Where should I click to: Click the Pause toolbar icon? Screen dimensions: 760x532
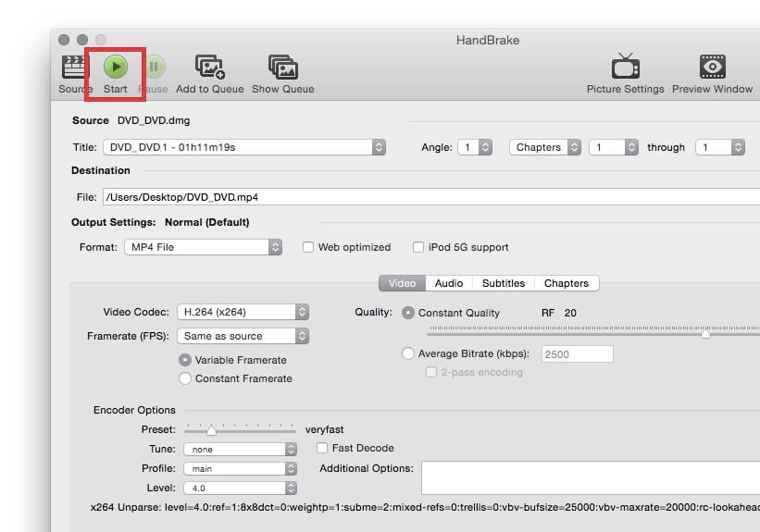[x=155, y=67]
